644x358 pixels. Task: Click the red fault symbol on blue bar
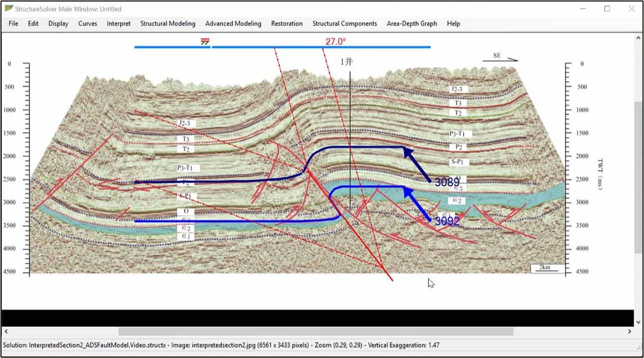205,42
